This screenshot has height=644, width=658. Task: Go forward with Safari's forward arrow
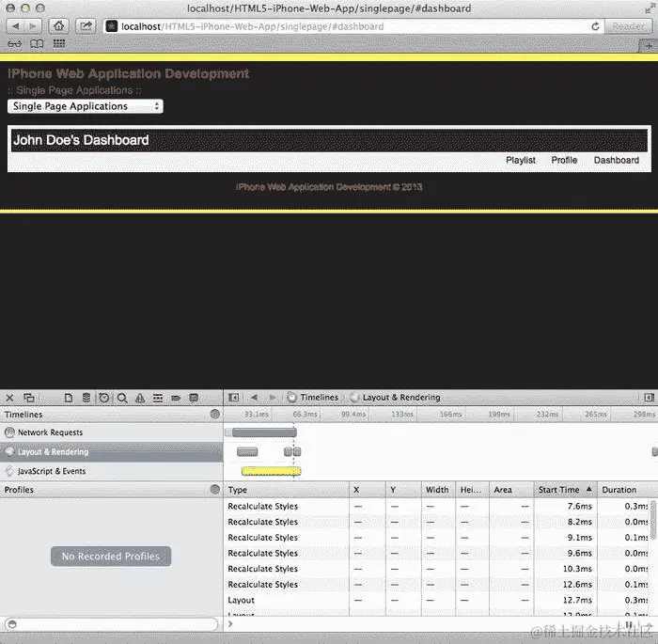pos(33,26)
